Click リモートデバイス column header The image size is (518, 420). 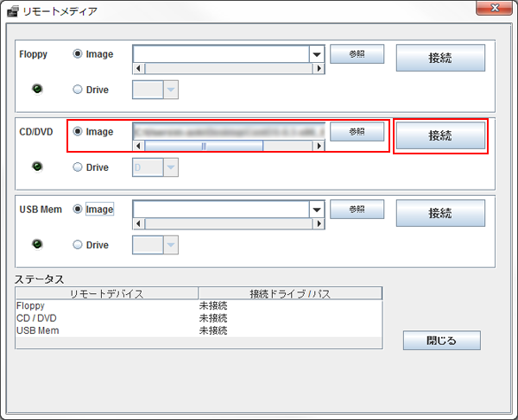point(107,293)
